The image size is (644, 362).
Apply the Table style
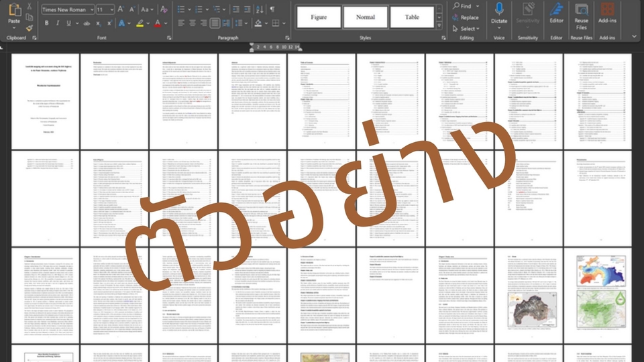coord(412,17)
